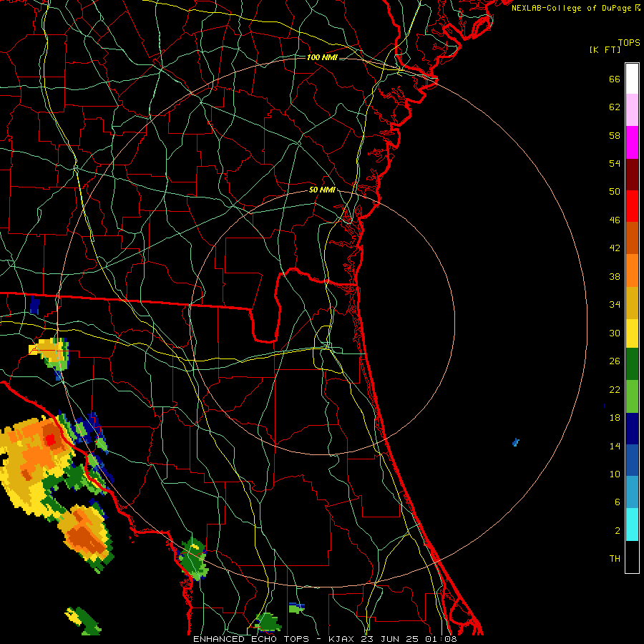Pick the bright orange legend swatch
644x644 pixels.
point(632,270)
